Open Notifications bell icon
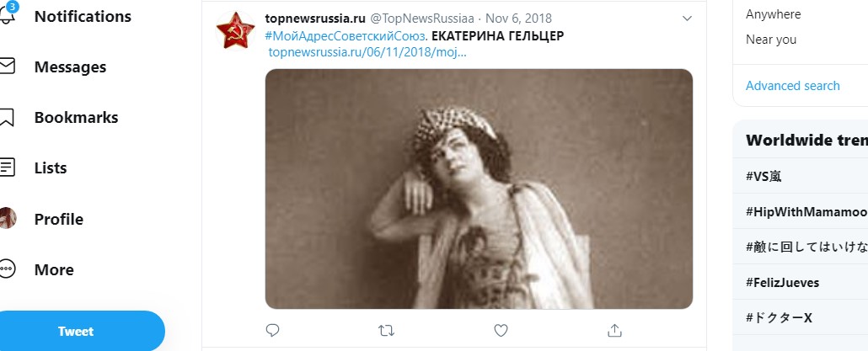 tap(8, 13)
